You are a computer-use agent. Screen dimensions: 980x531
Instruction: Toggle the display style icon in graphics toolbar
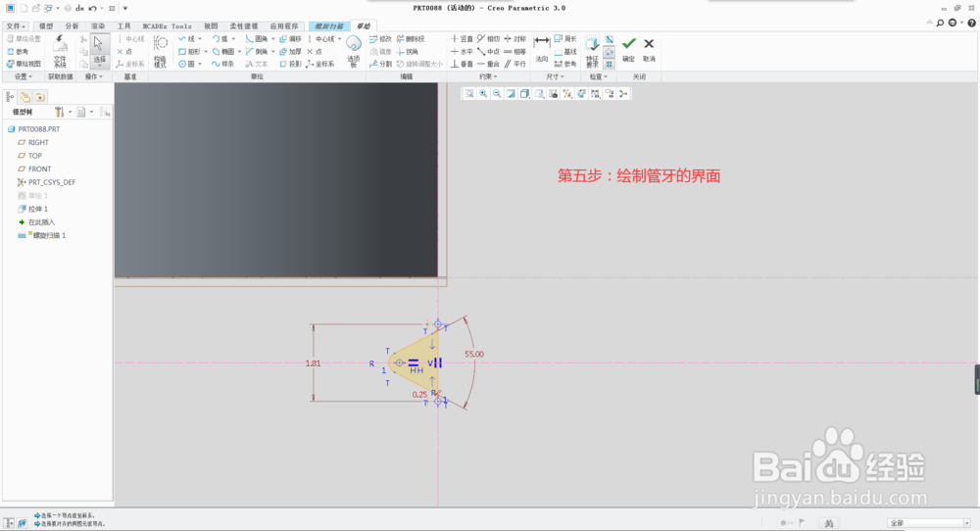coord(524,94)
